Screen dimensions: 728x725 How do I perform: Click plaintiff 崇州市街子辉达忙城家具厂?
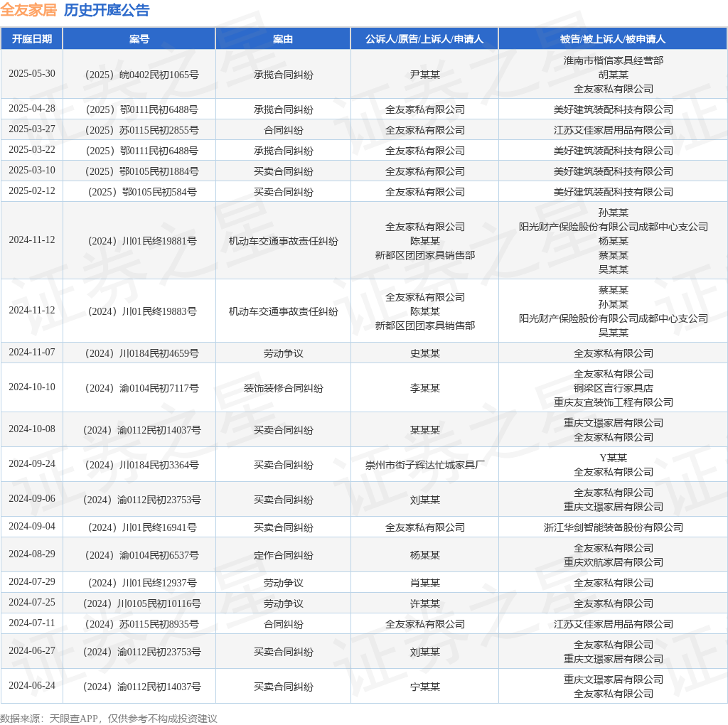click(425, 465)
